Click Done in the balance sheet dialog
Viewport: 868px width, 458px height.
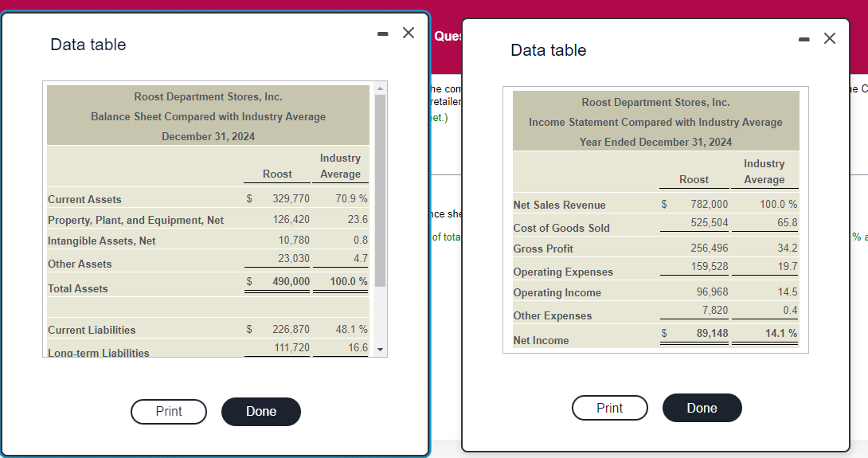[261, 412]
